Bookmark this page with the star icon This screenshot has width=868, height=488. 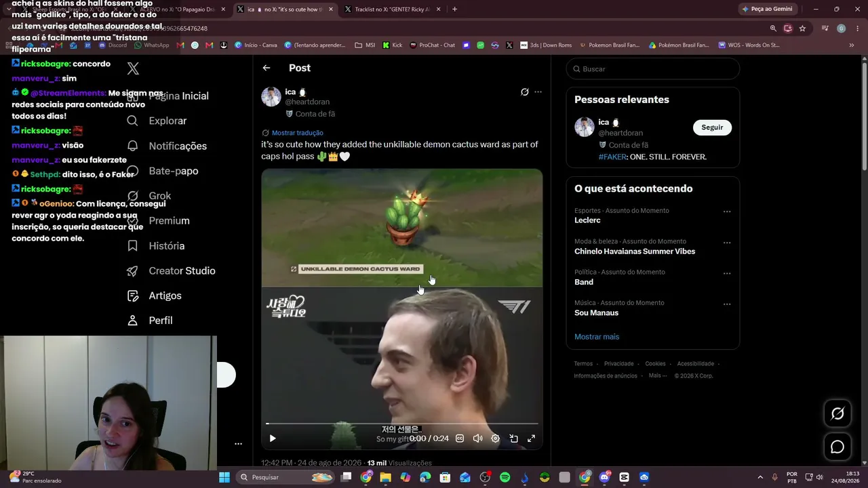point(802,28)
